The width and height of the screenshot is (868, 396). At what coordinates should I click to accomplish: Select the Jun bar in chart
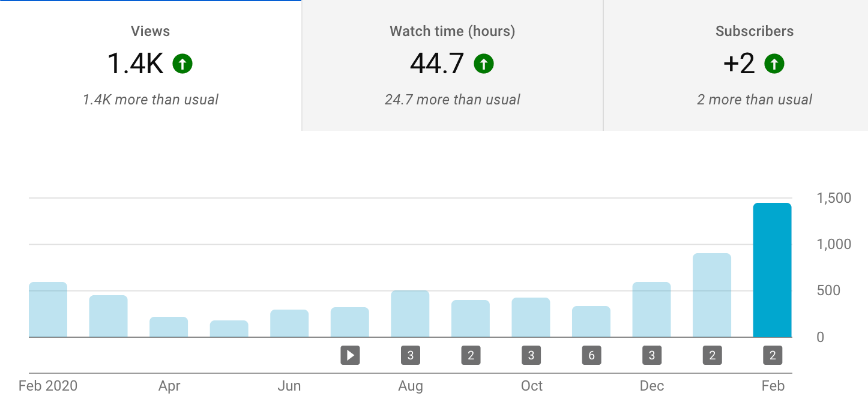coord(289,323)
